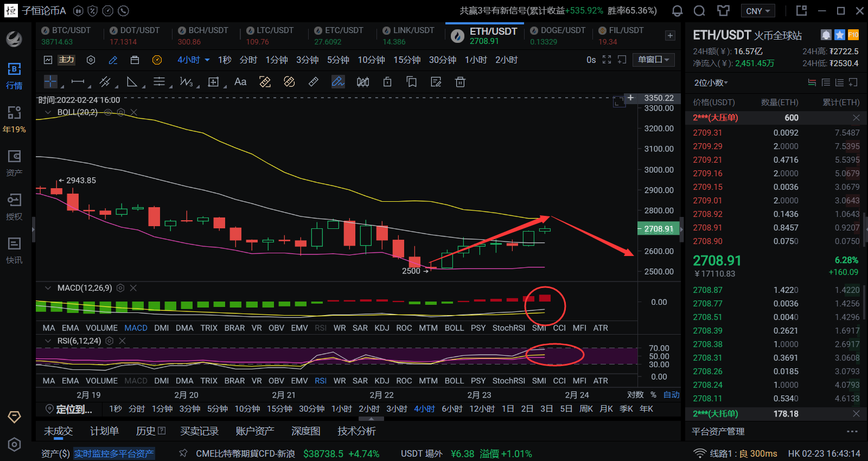Viewport: 868px width, 461px height.
Task: Select the 15分钟 interval in top bar
Action: pyautogui.click(x=407, y=60)
